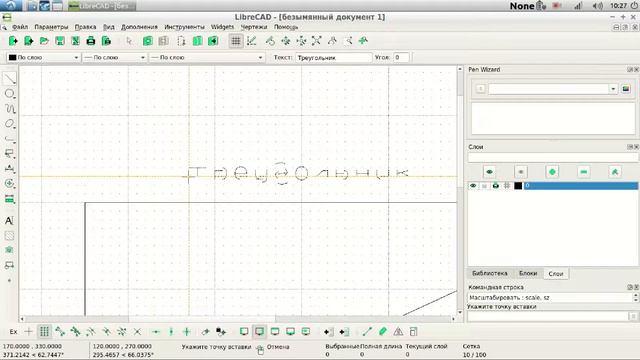This screenshot has height=360, width=640.
Task: Open the Вид menu
Action: click(109, 27)
